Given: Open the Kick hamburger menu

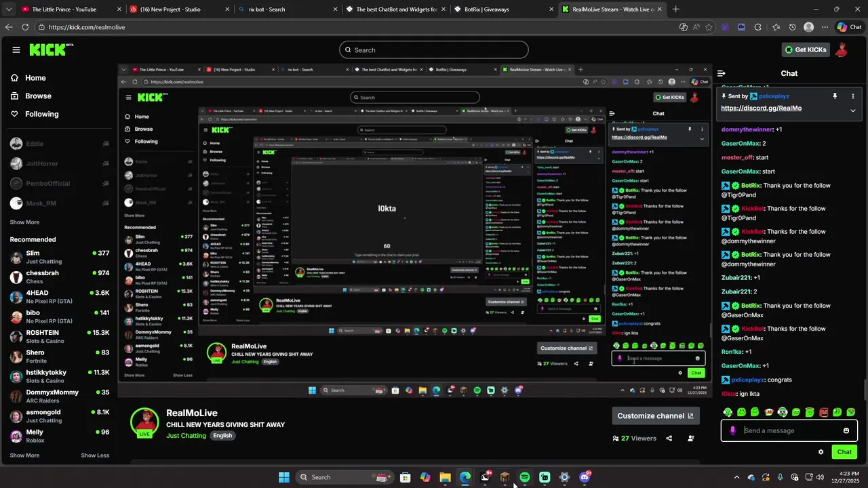Looking at the screenshot, I should [16, 49].
